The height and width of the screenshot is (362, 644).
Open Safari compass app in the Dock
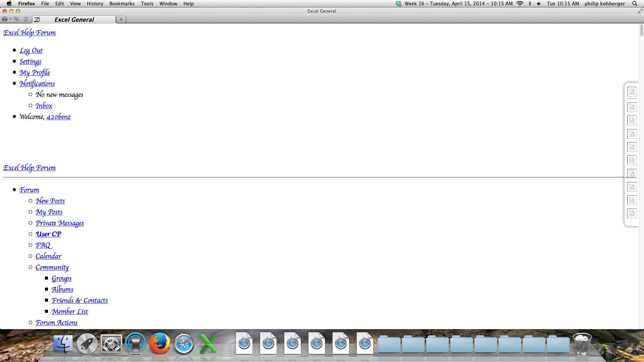click(x=184, y=344)
